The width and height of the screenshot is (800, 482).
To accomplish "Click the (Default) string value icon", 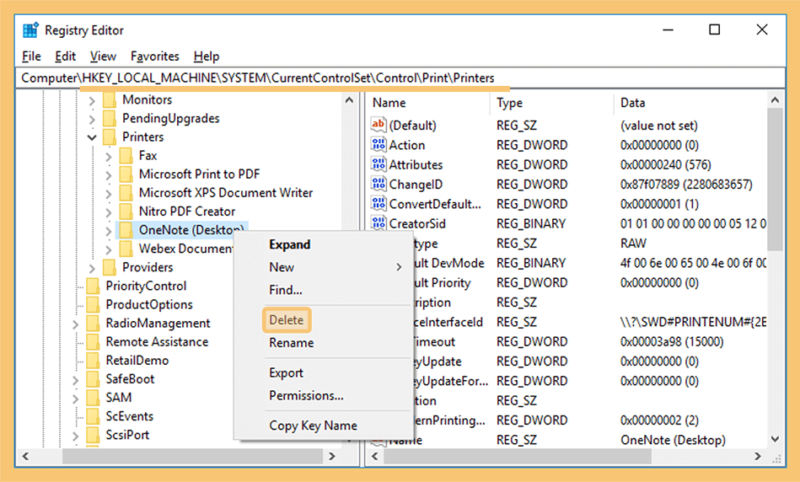I will (378, 124).
